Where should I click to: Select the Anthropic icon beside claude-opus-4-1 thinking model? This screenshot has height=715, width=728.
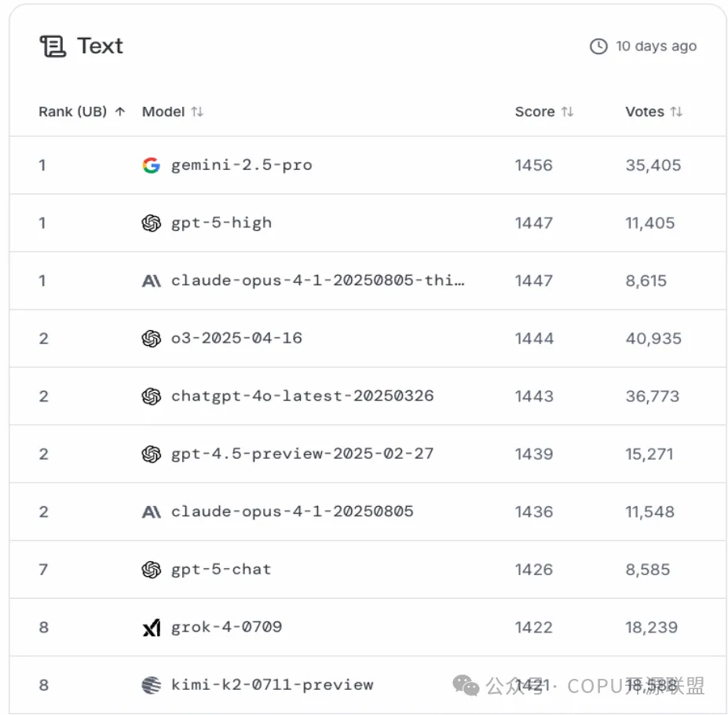coord(151,280)
